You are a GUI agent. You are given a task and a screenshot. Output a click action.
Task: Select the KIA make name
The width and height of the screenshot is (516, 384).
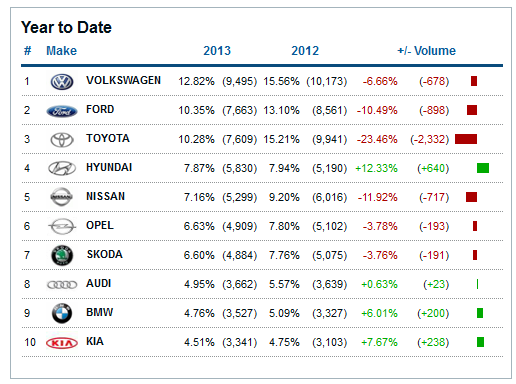pos(95,341)
